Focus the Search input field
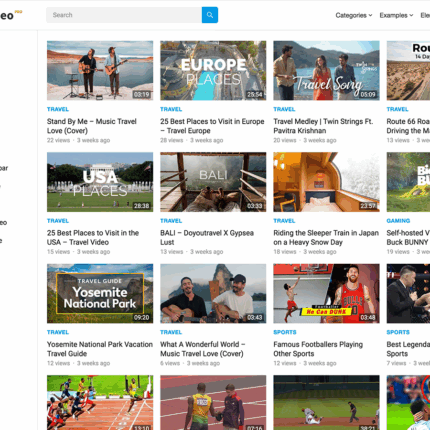This screenshot has width=430, height=430. click(124, 15)
